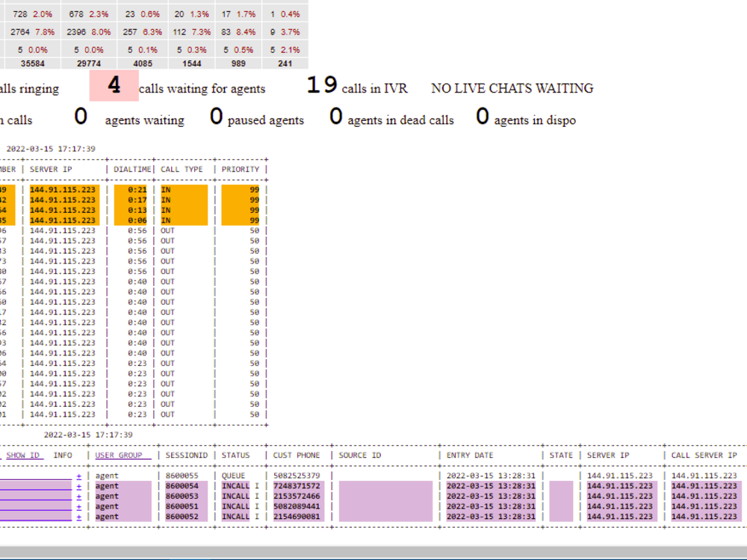Click the total value 989
The width and height of the screenshot is (747, 560).
point(238,63)
